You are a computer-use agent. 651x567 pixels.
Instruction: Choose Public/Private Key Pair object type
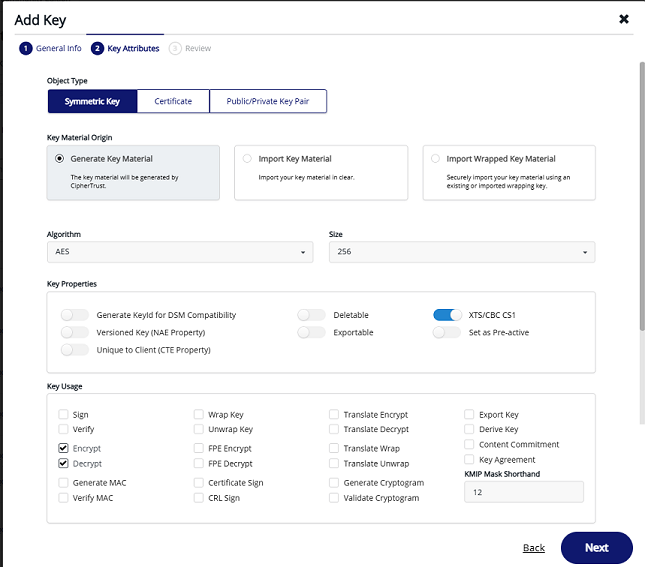pyautogui.click(x=268, y=101)
